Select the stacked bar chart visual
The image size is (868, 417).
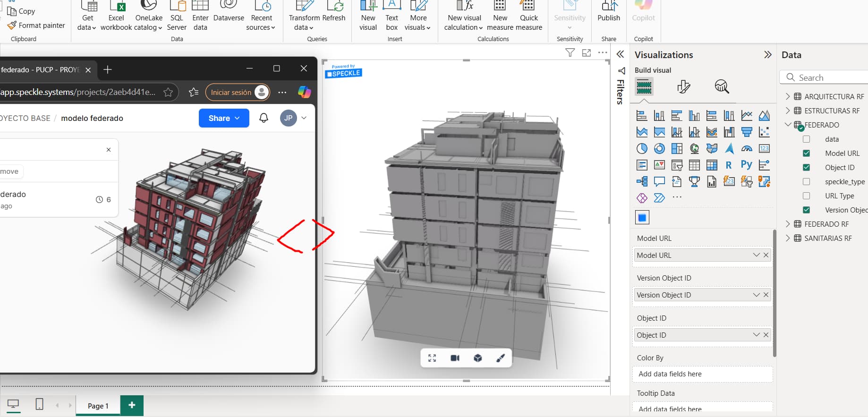[642, 115]
